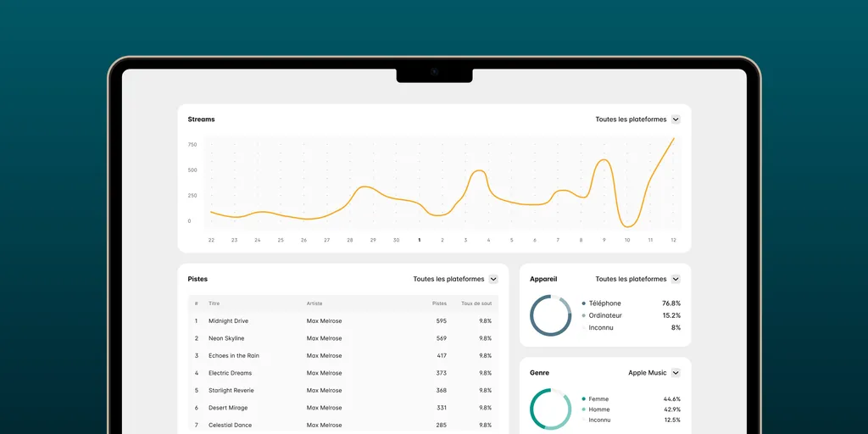Open the Echoes in the Rain track
The image size is (868, 434).
point(233,356)
